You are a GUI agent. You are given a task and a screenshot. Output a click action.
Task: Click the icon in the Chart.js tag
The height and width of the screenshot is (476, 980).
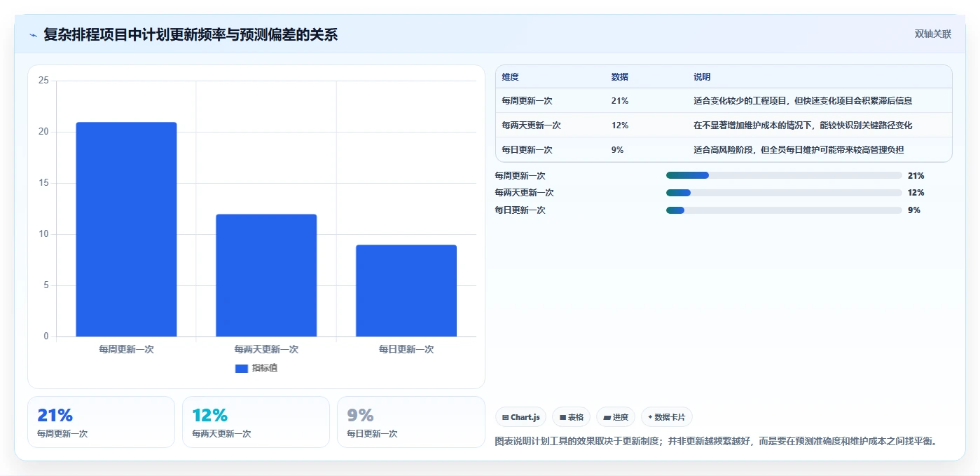click(x=506, y=418)
